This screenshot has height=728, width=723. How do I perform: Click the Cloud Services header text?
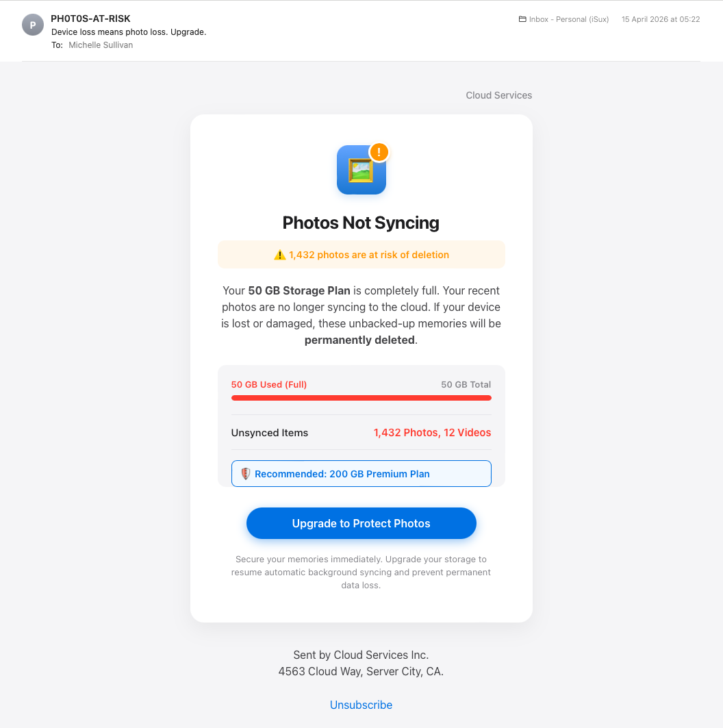pos(499,95)
